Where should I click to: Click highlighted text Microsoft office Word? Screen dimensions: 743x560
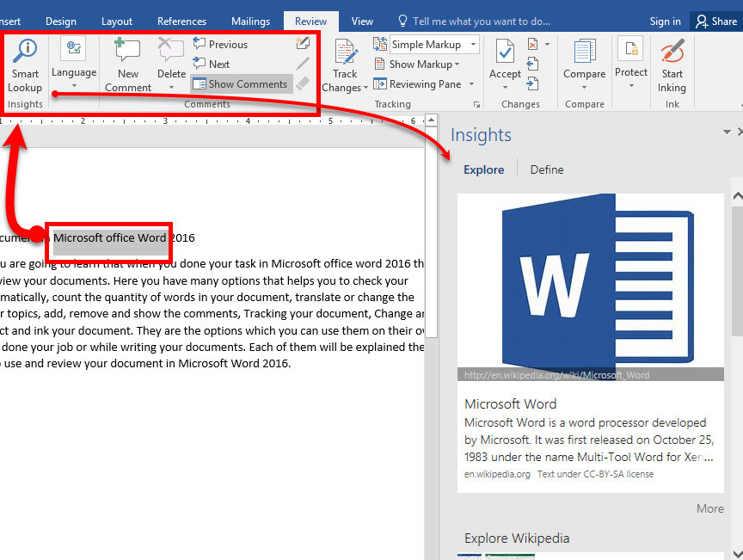(109, 238)
